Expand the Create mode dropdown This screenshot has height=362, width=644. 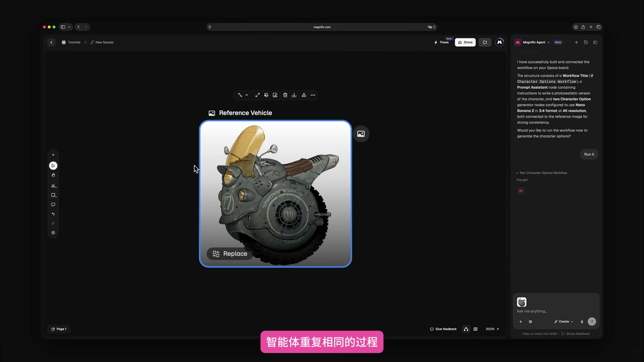(x=564, y=321)
